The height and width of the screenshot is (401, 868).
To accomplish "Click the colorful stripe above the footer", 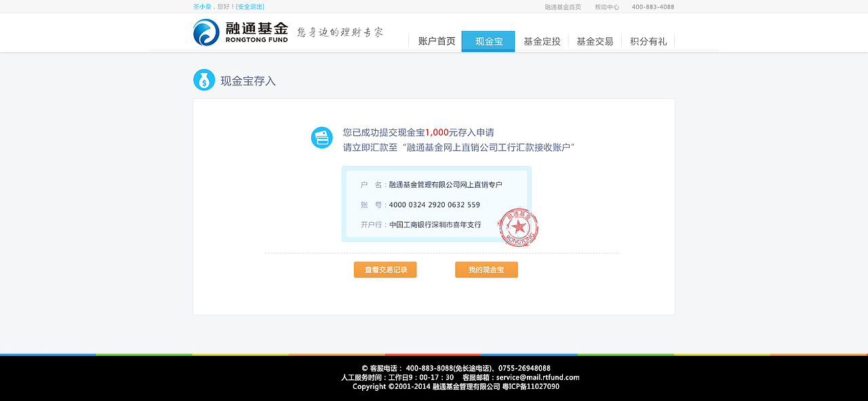I will 434,354.
